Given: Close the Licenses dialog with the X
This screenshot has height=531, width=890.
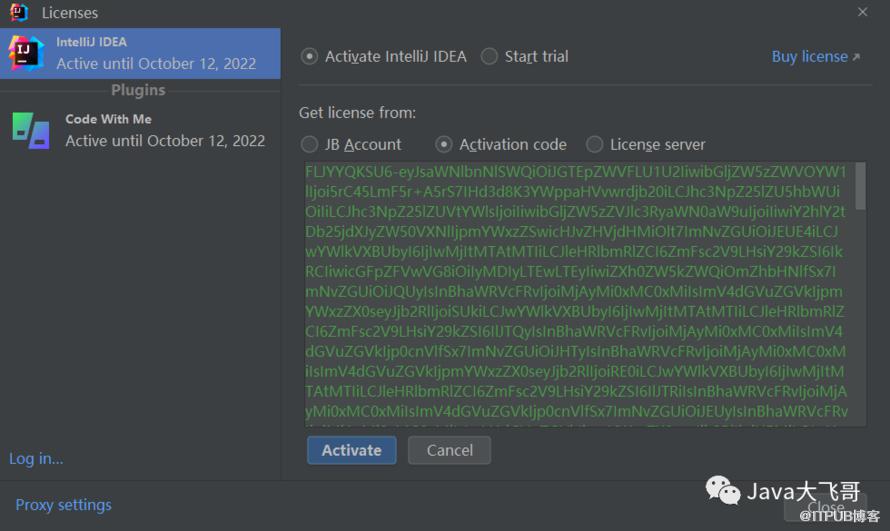Looking at the screenshot, I should [863, 12].
